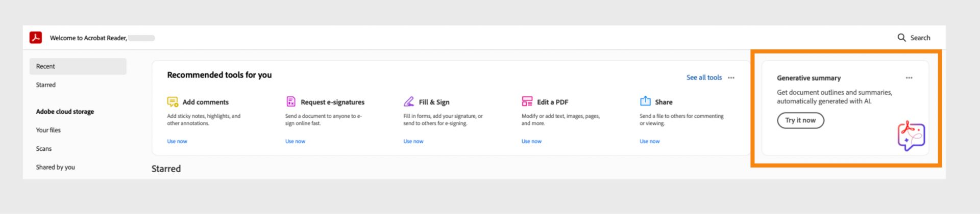Screen dimensions: 980x214
Task: Click Use now under Edit a PDF
Action: [531, 141]
